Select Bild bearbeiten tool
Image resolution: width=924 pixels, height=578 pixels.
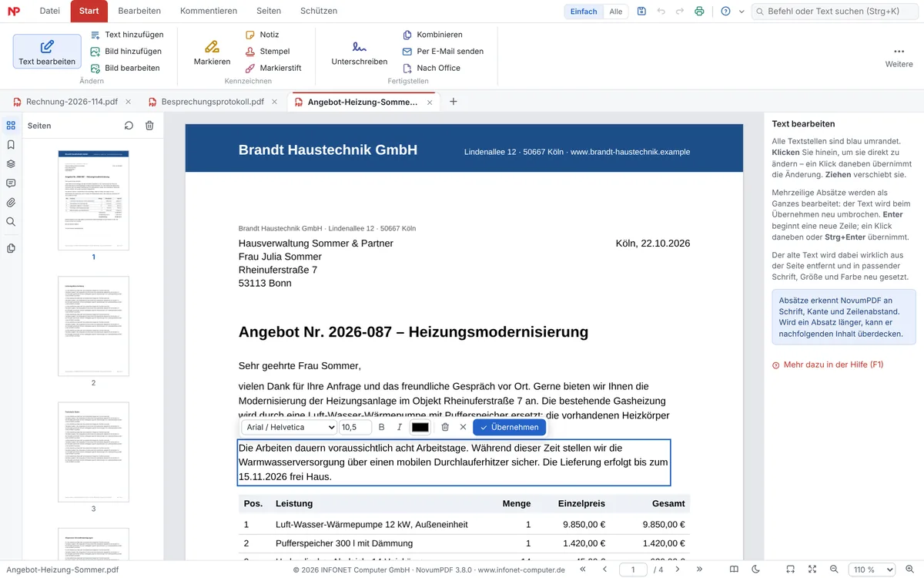coord(125,68)
